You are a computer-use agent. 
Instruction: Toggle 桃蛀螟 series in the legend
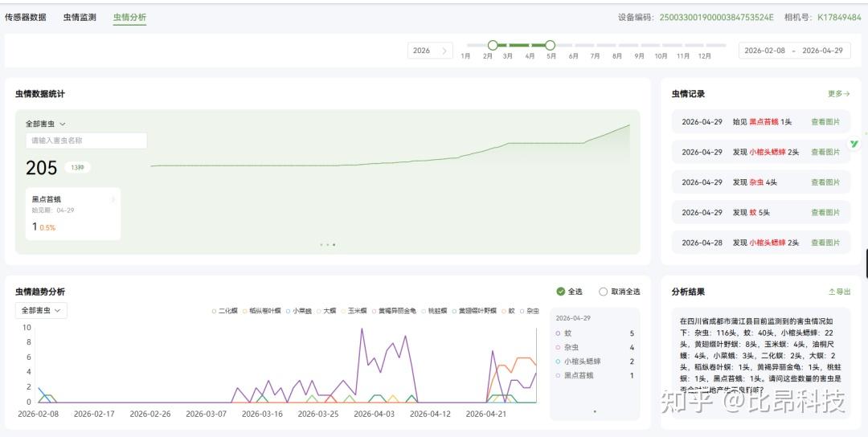[434, 311]
